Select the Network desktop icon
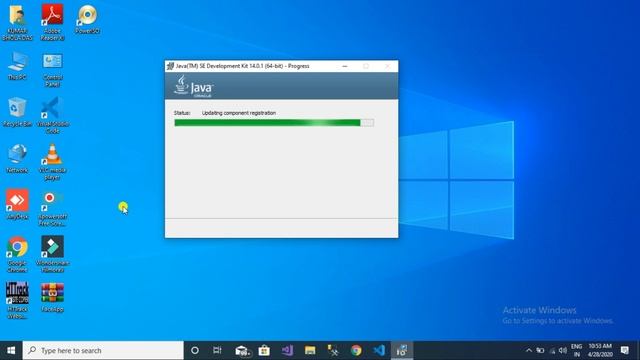The height and width of the screenshot is (360, 640). (17, 158)
